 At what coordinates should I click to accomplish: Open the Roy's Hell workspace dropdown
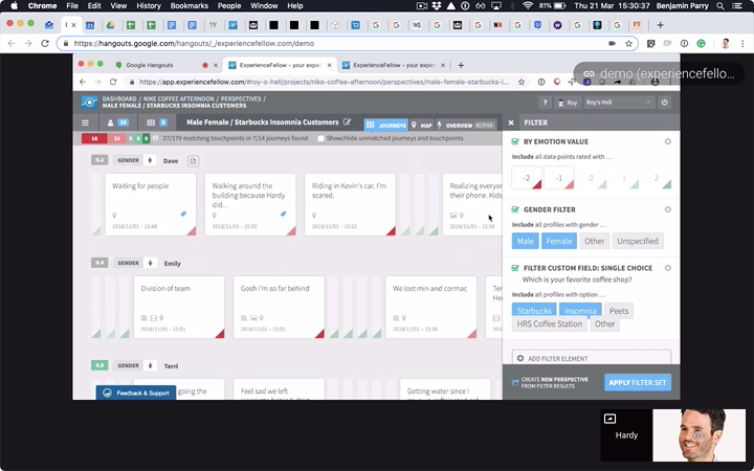click(618, 102)
